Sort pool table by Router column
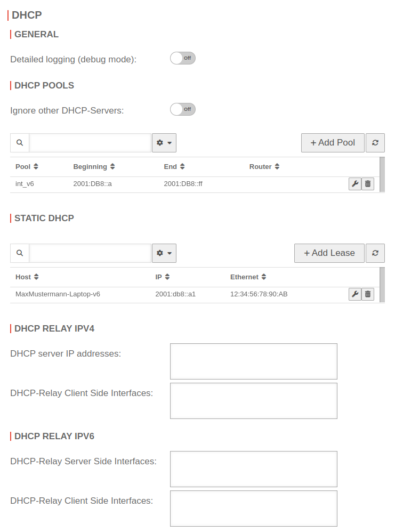 click(264, 167)
